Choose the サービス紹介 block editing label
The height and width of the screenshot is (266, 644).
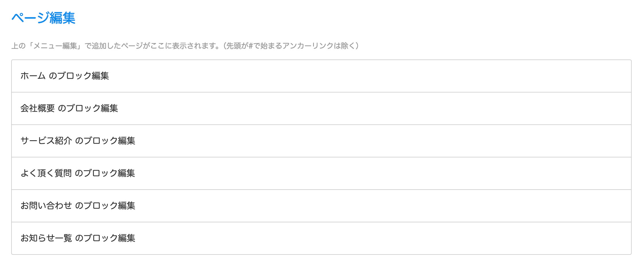click(x=78, y=141)
